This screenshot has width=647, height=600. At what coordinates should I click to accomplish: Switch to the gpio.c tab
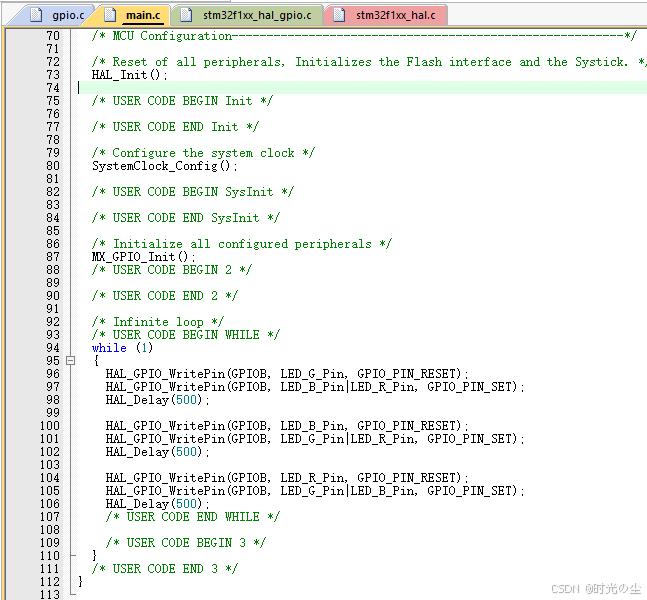click(56, 15)
